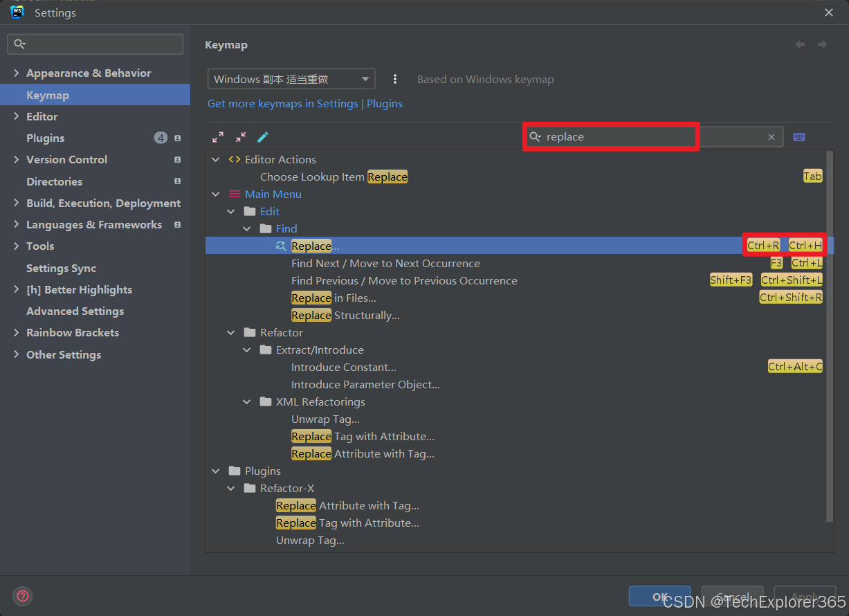849x616 pixels.
Task: Click the settings sidebar search magnifier icon
Action: point(19,44)
